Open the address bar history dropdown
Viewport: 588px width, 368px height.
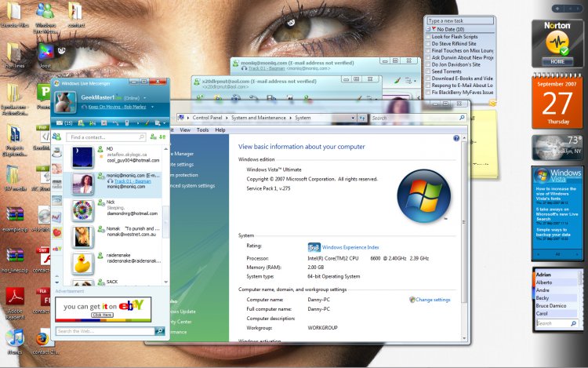point(353,118)
